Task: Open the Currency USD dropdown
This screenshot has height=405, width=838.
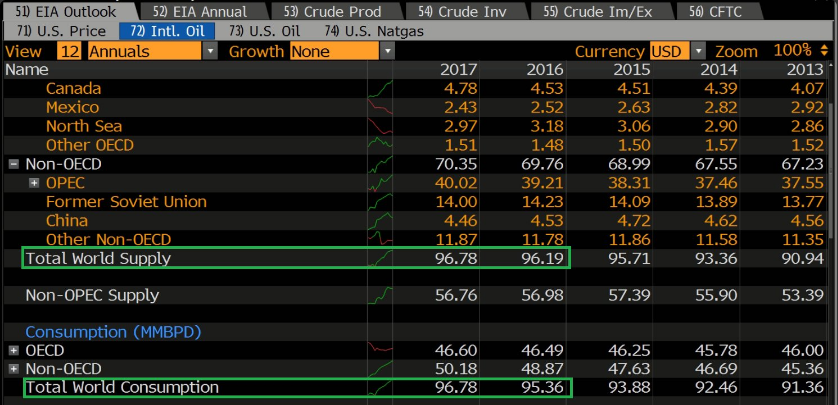Action: [x=698, y=51]
